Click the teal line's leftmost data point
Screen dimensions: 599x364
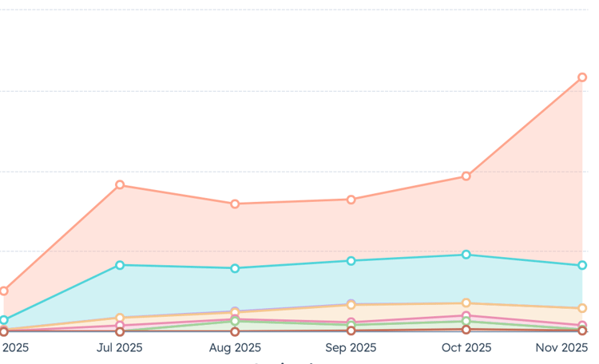click(x=4, y=320)
